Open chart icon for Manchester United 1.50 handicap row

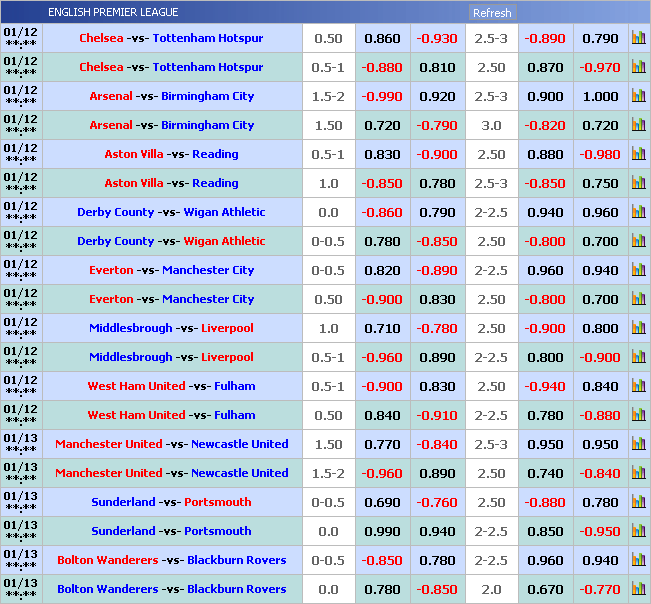pyautogui.click(x=638, y=445)
